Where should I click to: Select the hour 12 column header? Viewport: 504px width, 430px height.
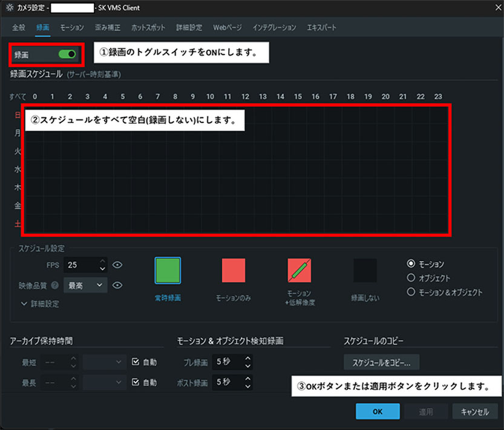[245, 96]
